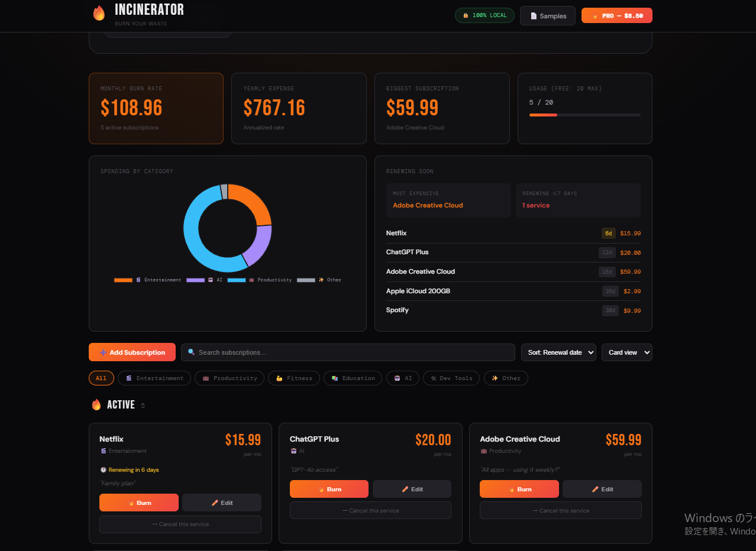756x551 pixels.
Task: Click the Most Expensive Adobe Creative Cloud tile
Action: pyautogui.click(x=448, y=200)
